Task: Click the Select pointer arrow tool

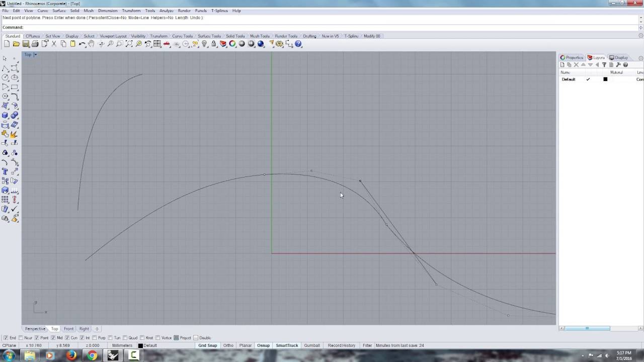Action: point(6,59)
